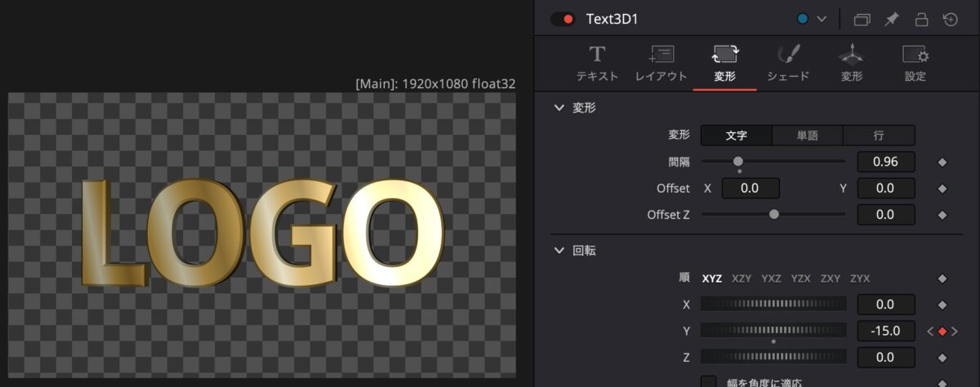The image size is (980, 387).
Task: Switch to the シェード tab
Action: 788,64
